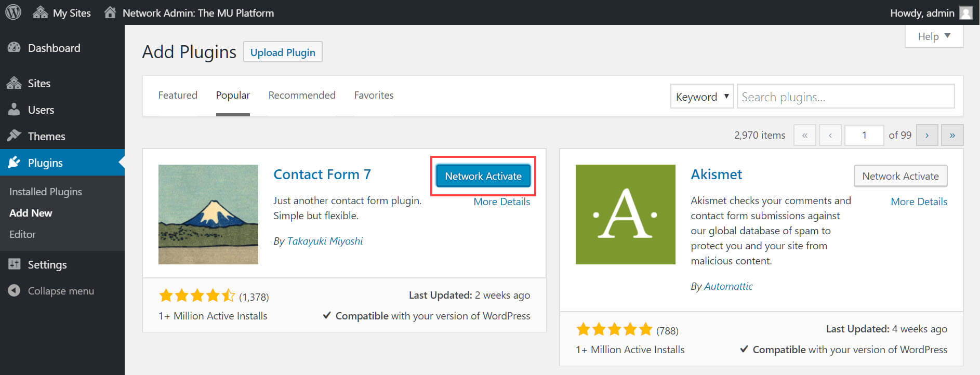This screenshot has height=375, width=980.
Task: Go to the next page of plugins
Action: [927, 135]
